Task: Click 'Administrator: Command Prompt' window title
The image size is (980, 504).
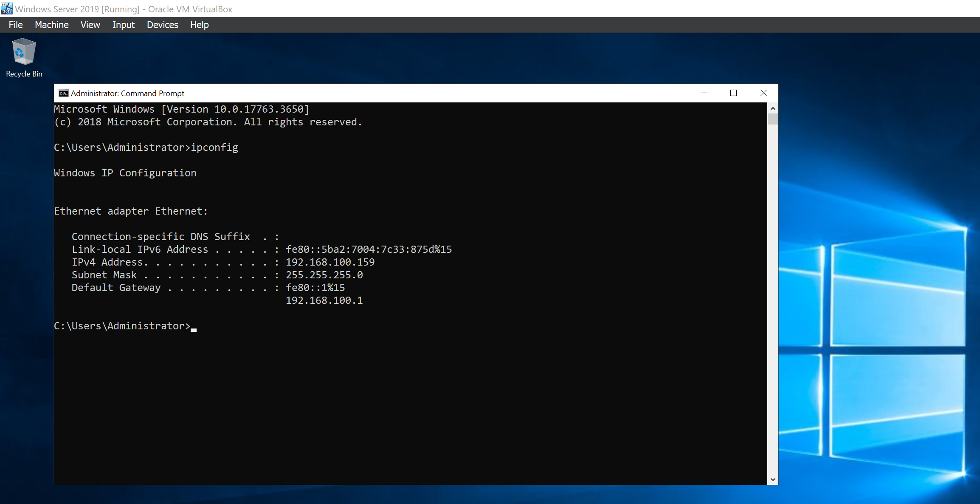Action: (127, 93)
